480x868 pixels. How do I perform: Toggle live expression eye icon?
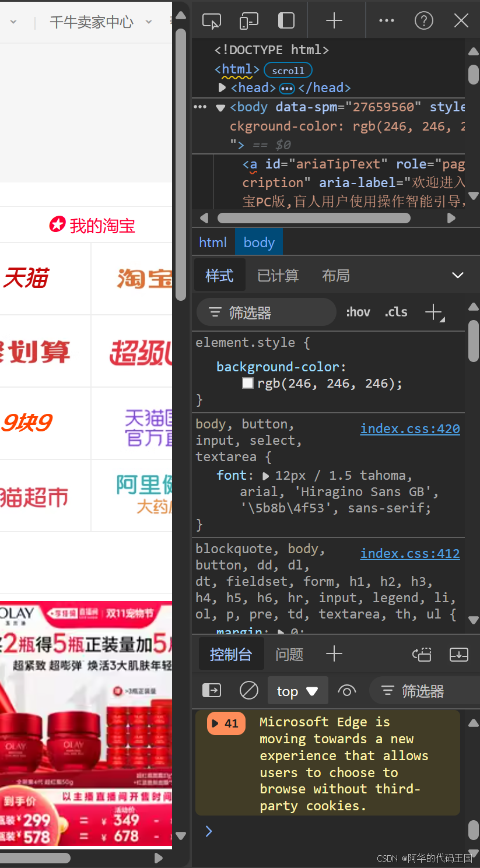(347, 691)
